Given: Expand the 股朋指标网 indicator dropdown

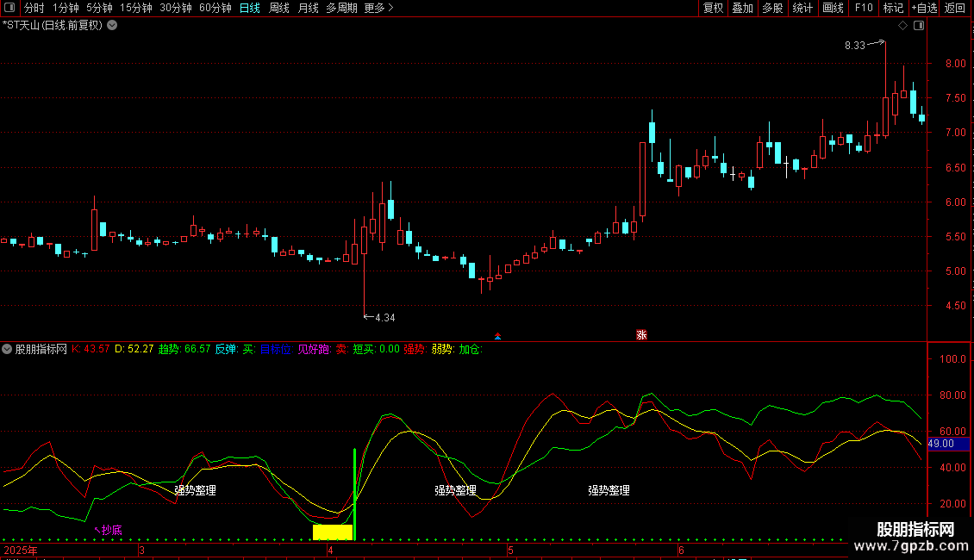Looking at the screenshot, I should click(7, 349).
